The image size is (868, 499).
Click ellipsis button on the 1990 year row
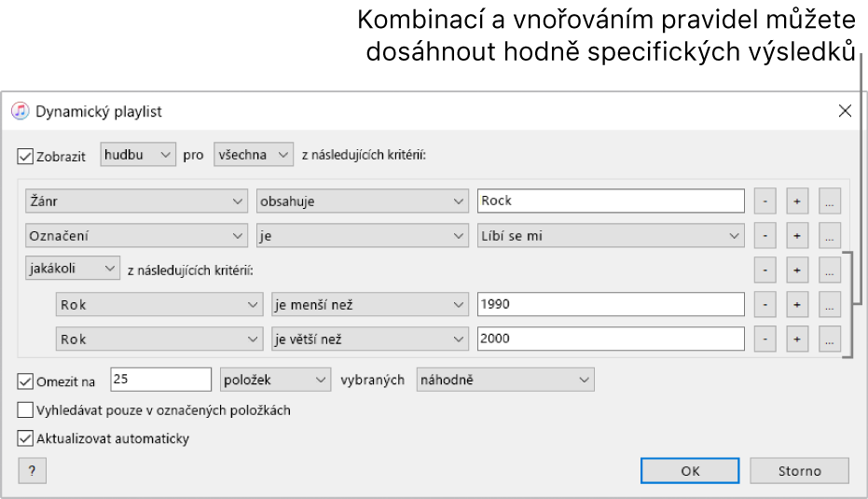(829, 305)
